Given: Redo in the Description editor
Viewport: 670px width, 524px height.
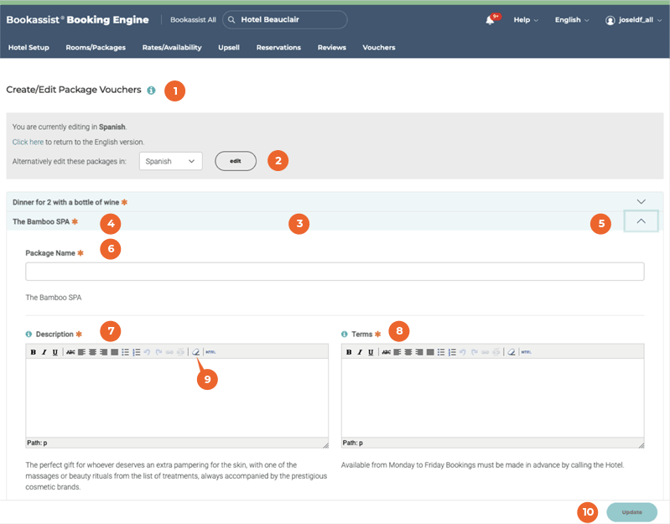Looking at the screenshot, I should pyautogui.click(x=159, y=352).
